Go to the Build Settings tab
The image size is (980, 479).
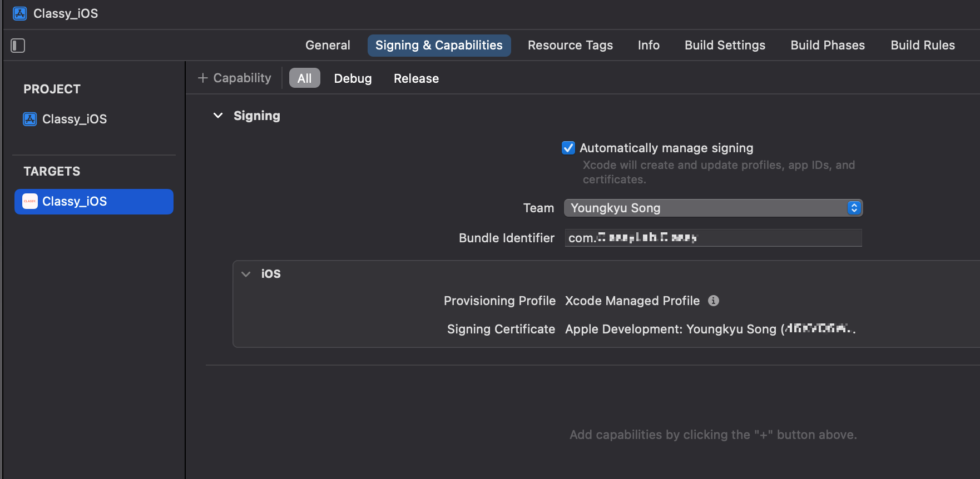[725, 46]
